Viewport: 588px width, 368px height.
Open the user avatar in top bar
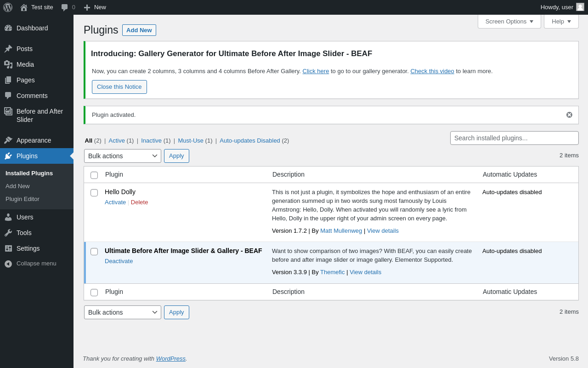tap(580, 7)
